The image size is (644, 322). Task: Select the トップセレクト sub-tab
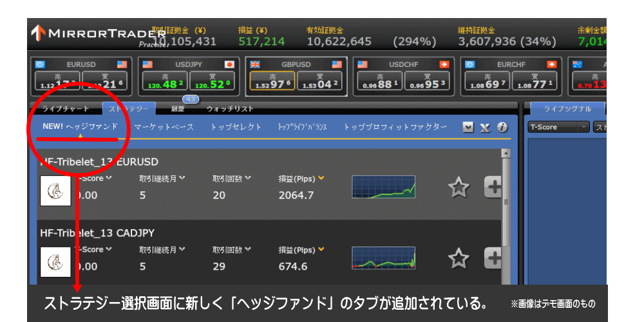pos(236,127)
